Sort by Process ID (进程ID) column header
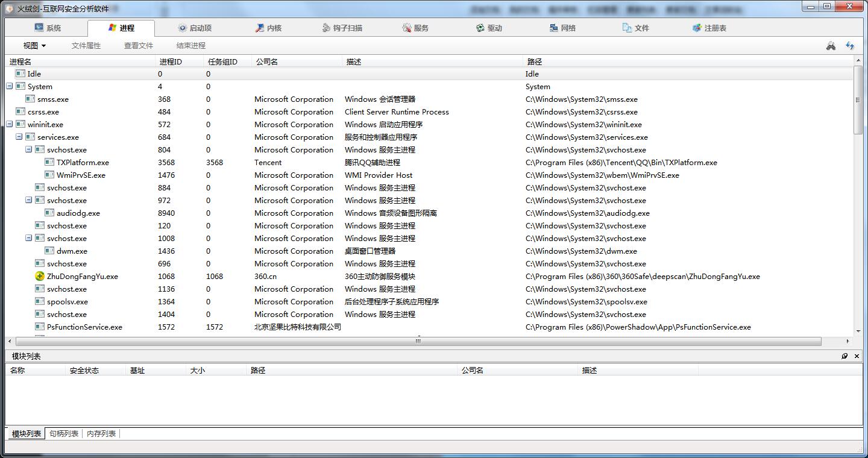 [171, 62]
